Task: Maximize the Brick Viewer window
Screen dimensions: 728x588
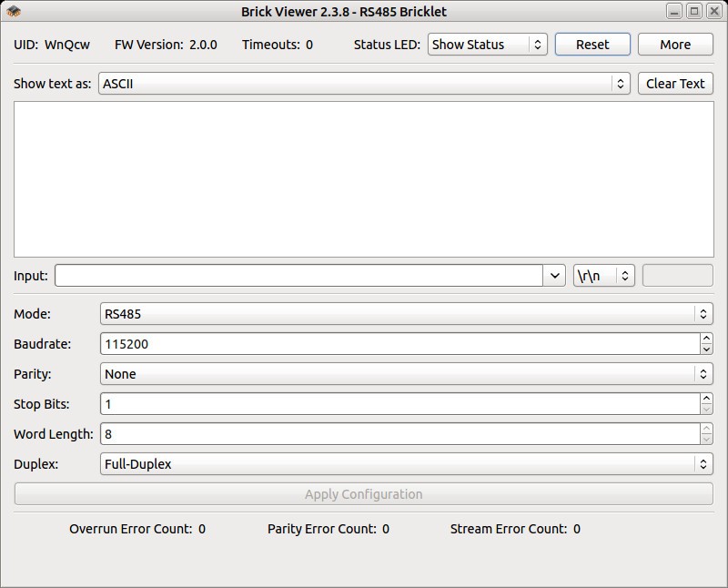Action: click(694, 11)
